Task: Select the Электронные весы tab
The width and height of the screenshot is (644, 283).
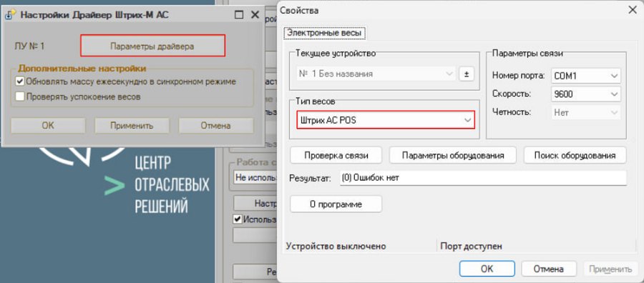Action: [324, 32]
